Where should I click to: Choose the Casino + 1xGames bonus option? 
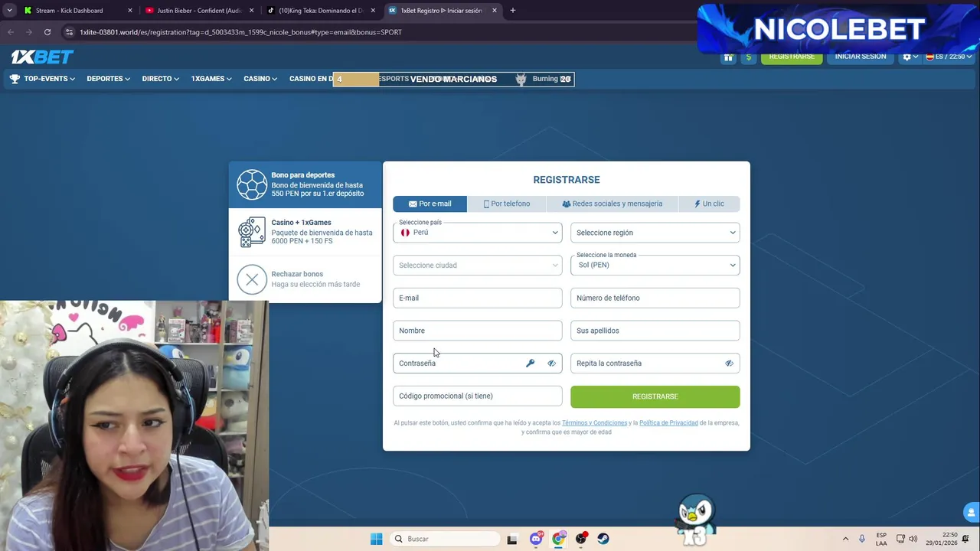(x=305, y=232)
